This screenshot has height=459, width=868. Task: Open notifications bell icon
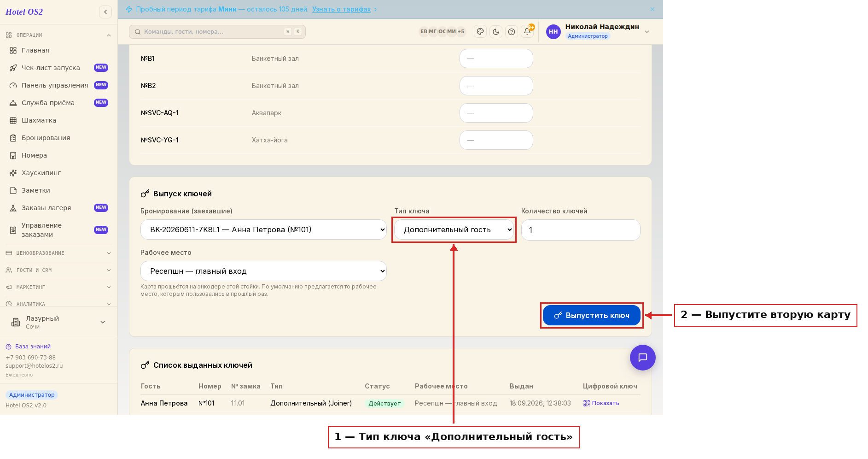click(x=527, y=31)
